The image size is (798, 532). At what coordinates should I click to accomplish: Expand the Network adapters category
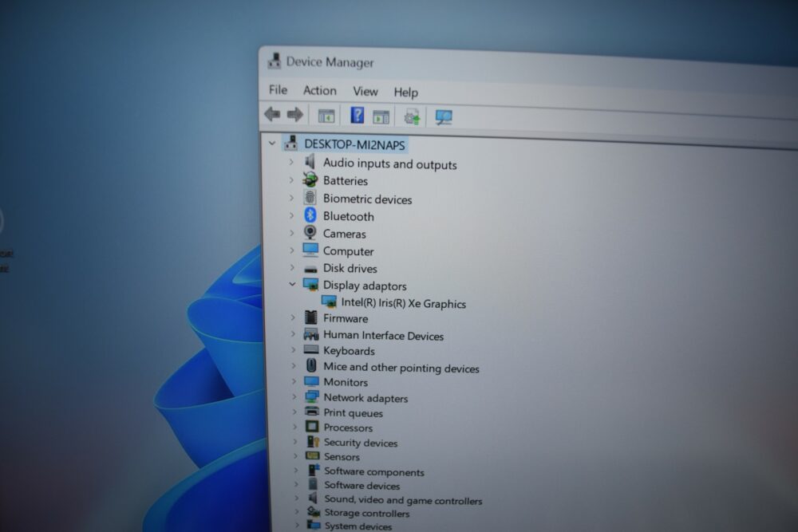294,396
